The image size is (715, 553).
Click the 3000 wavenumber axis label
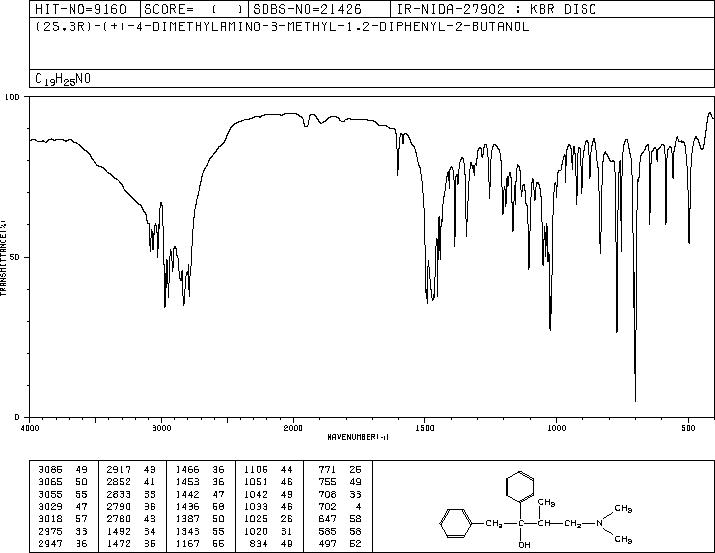161,428
